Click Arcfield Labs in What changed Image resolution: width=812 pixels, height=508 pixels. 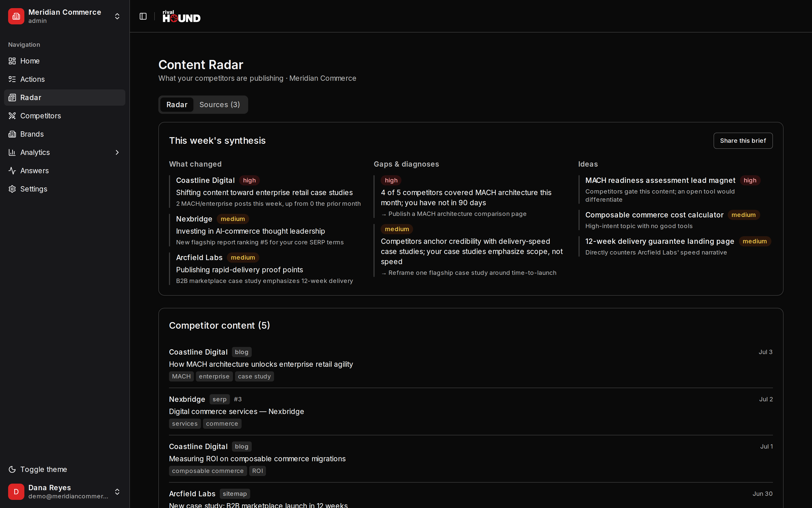(x=199, y=257)
